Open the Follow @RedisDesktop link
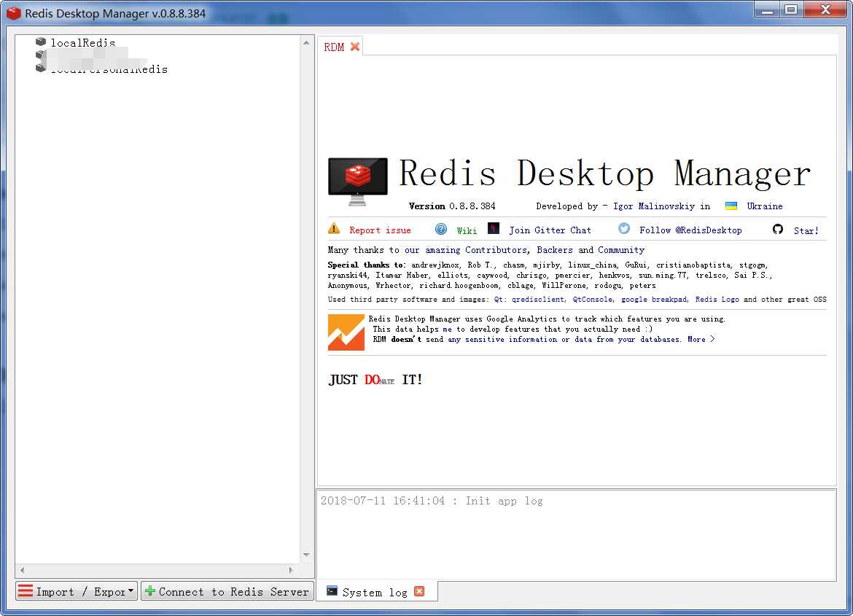Viewport: 853px width, 616px height. click(690, 230)
